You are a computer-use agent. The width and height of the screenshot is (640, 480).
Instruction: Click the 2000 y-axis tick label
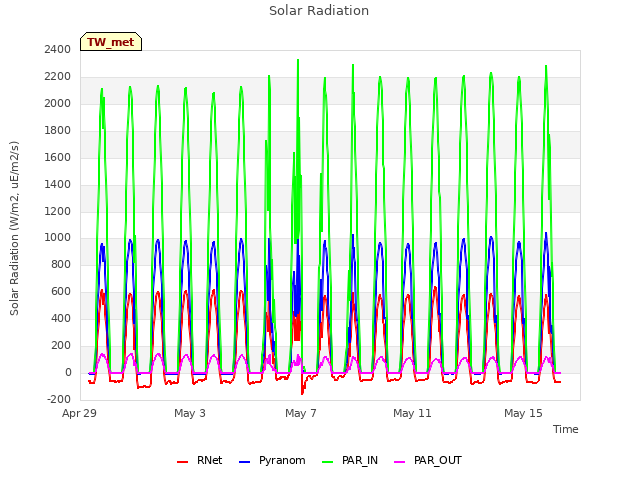[x=58, y=103]
